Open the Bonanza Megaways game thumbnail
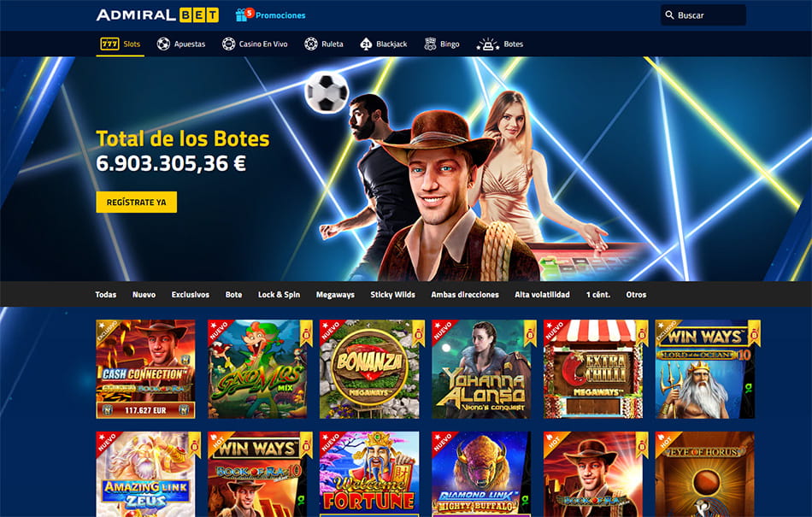The width and height of the screenshot is (812, 517). pyautogui.click(x=369, y=369)
